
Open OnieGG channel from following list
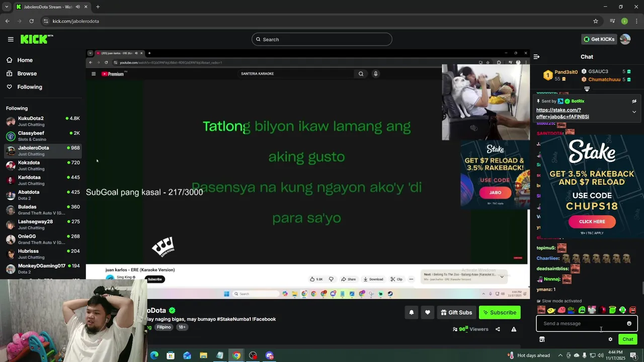43,239
